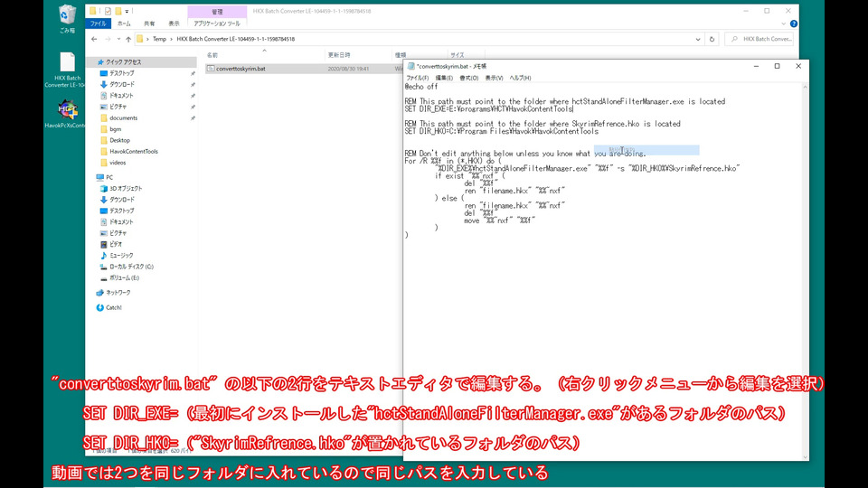Click Temp in the address breadcrumb
Screen dimensions: 868x488
pyautogui.click(x=159, y=39)
